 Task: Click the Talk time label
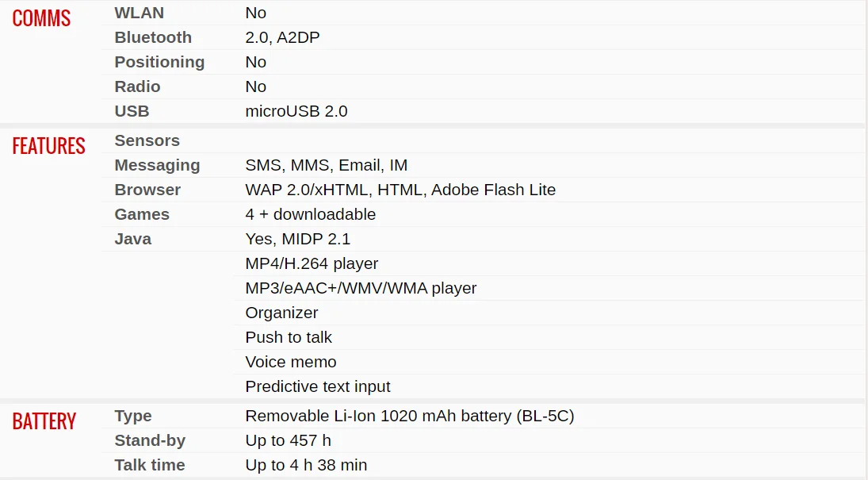coord(149,465)
